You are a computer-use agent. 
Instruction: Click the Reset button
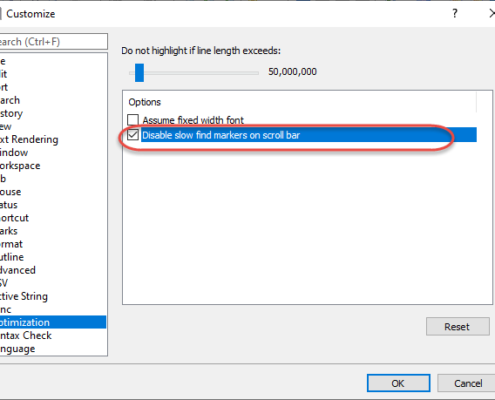coord(458,326)
